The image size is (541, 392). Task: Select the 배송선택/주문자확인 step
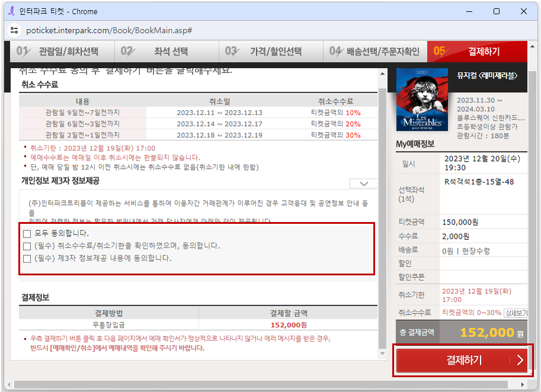click(x=375, y=52)
